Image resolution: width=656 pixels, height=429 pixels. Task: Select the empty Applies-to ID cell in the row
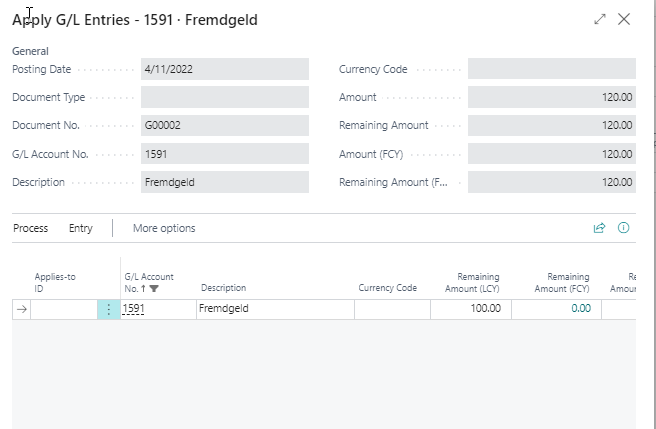[64, 309]
